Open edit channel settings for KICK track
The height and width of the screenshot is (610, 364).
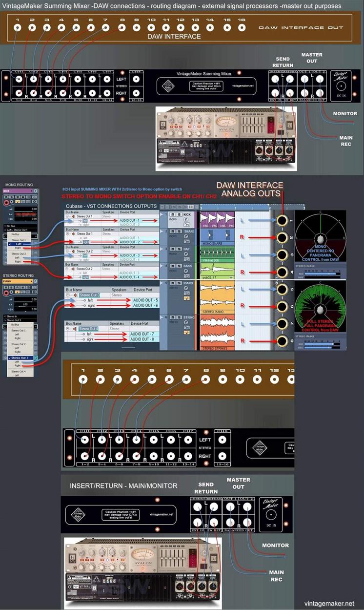187,219
